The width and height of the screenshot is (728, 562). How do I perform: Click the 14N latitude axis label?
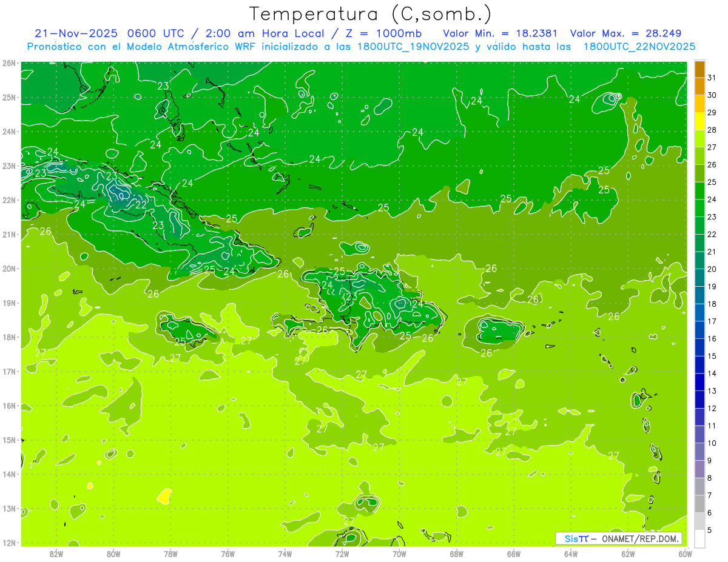(x=9, y=474)
